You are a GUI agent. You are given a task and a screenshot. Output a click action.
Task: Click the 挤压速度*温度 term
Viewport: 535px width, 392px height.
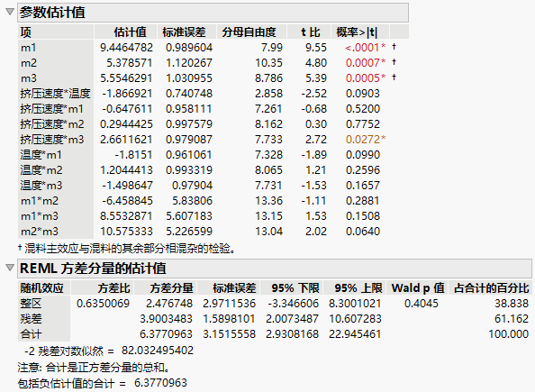coord(55,94)
